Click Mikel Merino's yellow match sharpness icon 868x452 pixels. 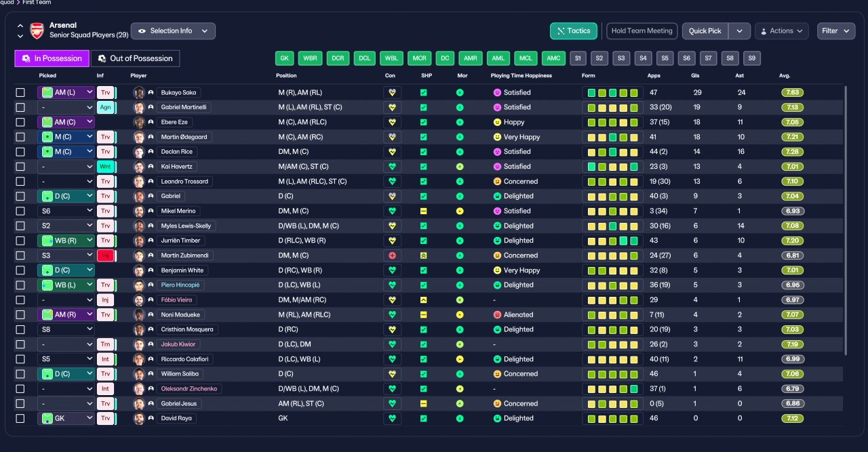pos(424,211)
